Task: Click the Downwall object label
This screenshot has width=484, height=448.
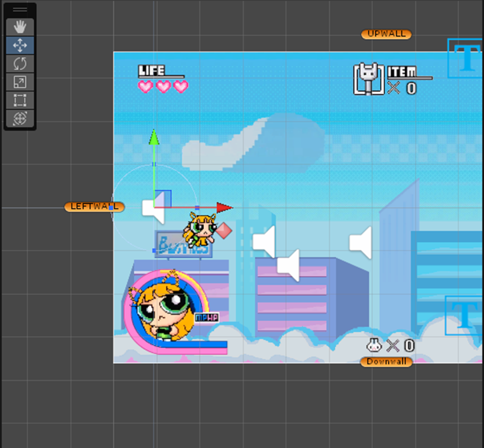Action: tap(386, 362)
